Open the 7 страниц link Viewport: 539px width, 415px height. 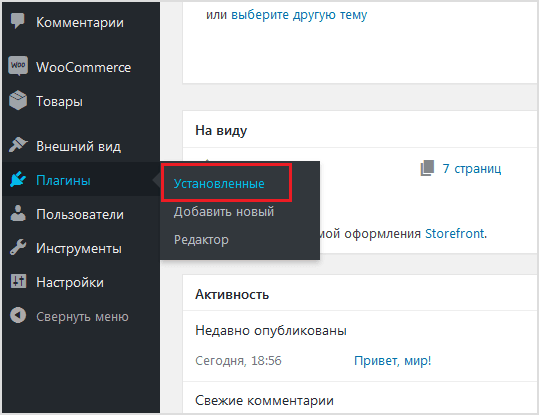[472, 168]
